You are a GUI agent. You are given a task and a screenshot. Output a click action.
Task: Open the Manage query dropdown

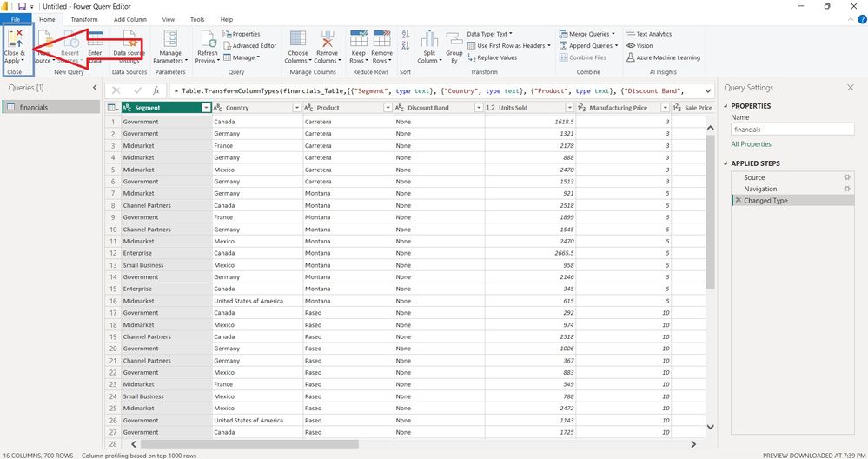coord(242,57)
